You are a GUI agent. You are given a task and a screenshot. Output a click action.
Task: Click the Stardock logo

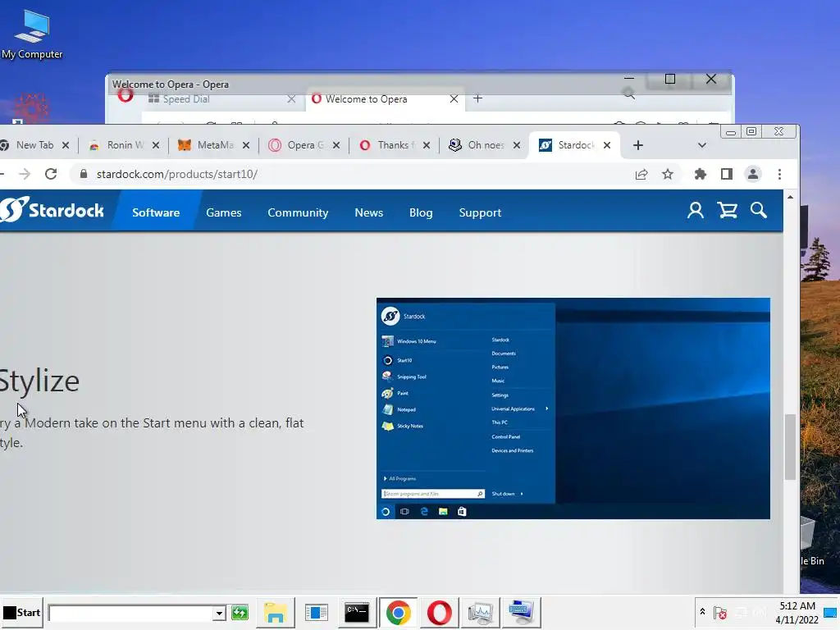[52, 209]
